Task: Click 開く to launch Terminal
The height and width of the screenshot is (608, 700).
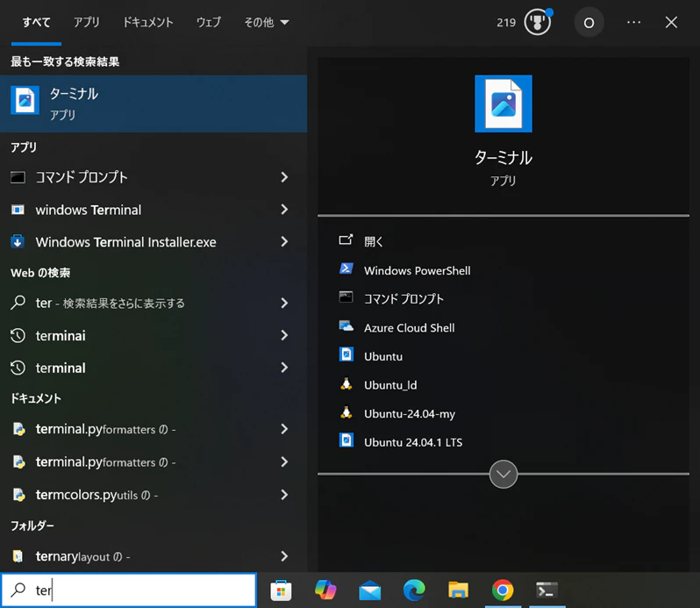Action: click(x=373, y=241)
